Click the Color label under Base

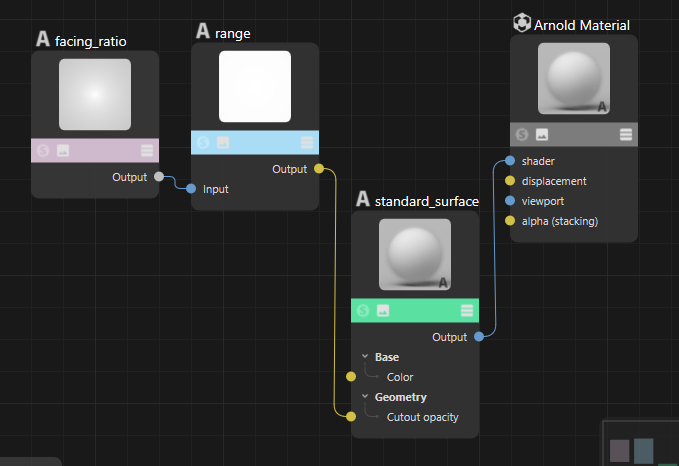click(400, 377)
